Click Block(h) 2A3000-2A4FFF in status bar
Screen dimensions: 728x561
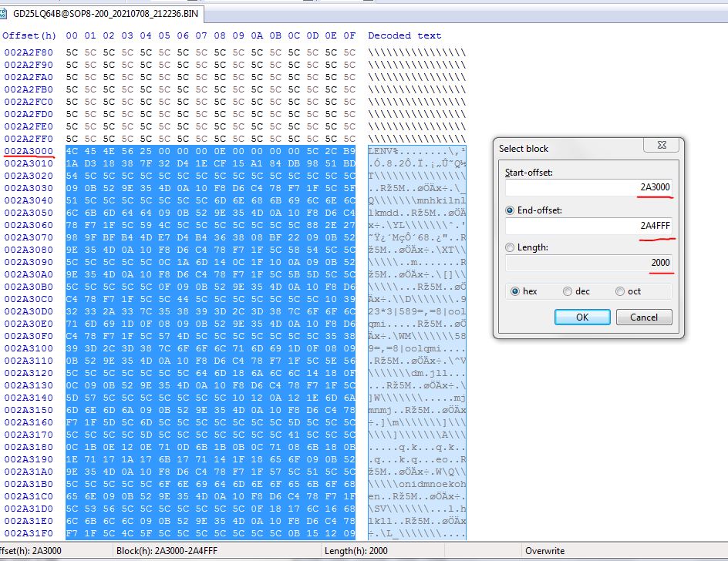[167, 551]
